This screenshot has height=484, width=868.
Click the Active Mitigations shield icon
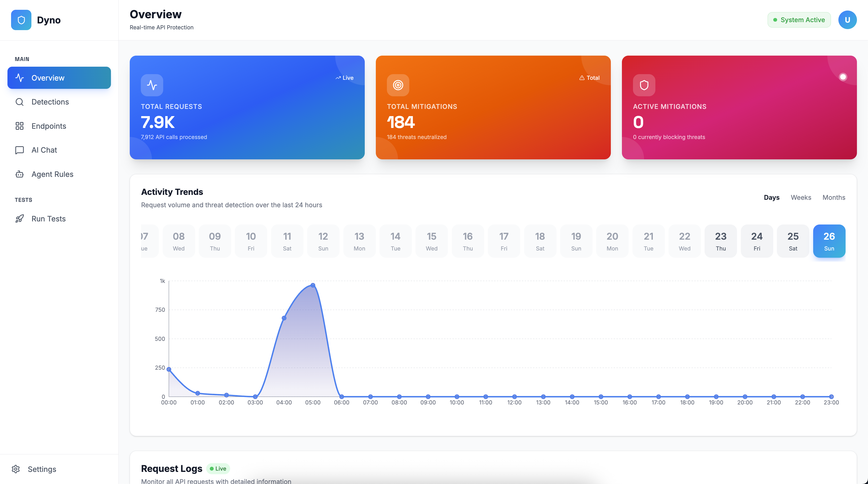pos(644,85)
